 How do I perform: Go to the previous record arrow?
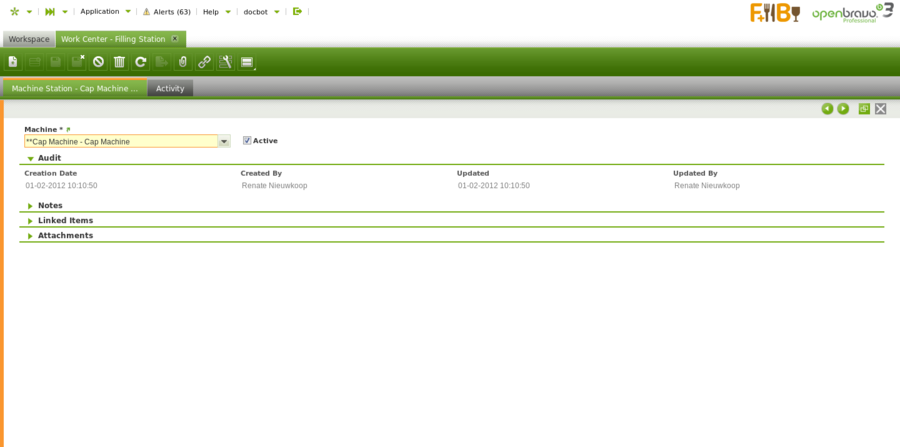(x=827, y=108)
